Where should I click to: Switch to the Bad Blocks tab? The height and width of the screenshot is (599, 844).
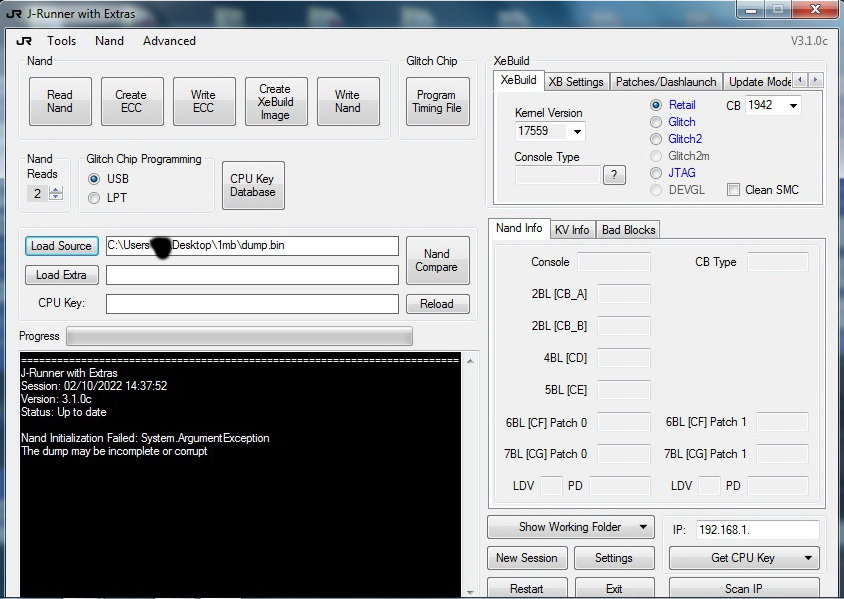pyautogui.click(x=628, y=230)
